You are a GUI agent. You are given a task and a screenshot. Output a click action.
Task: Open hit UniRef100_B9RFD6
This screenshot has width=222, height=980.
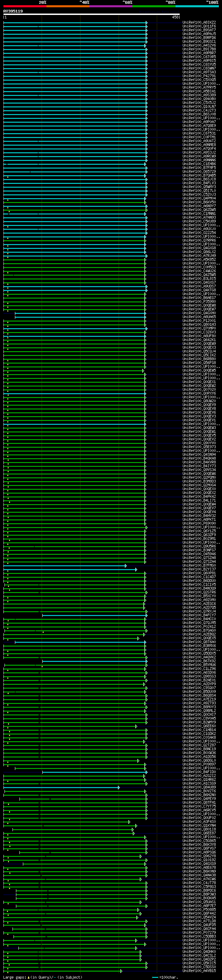click(x=199, y=38)
